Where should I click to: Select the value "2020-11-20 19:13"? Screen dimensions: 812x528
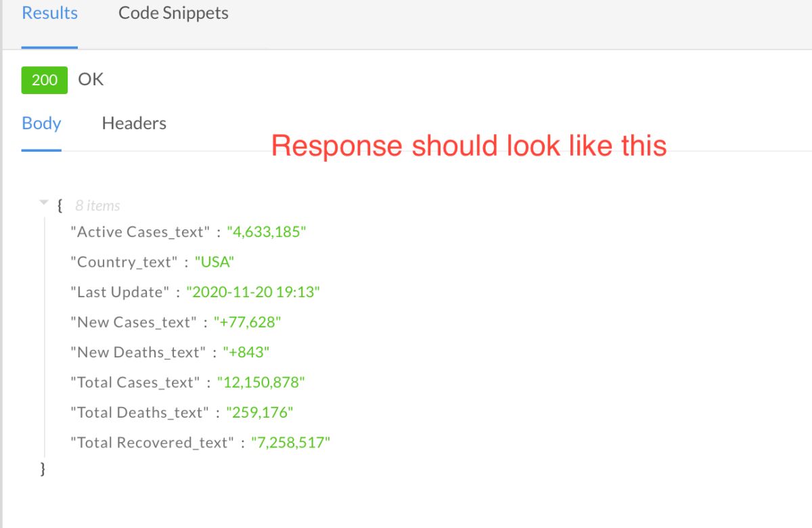click(253, 292)
